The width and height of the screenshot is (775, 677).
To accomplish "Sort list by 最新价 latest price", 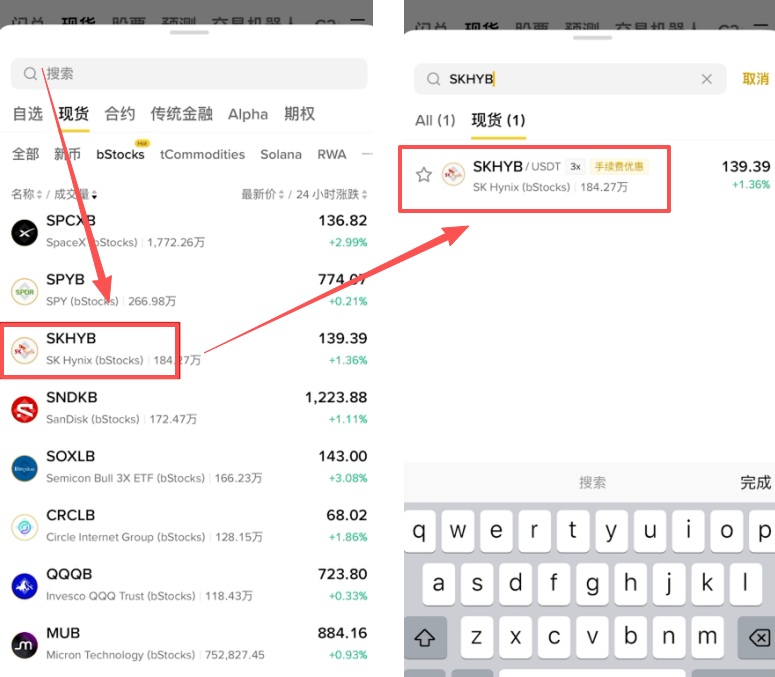I will point(262,194).
